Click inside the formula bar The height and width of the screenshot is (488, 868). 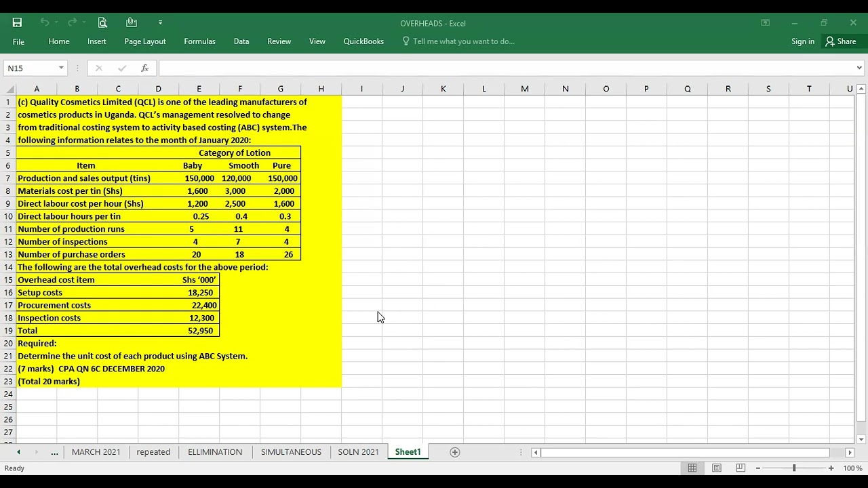tap(506, 68)
